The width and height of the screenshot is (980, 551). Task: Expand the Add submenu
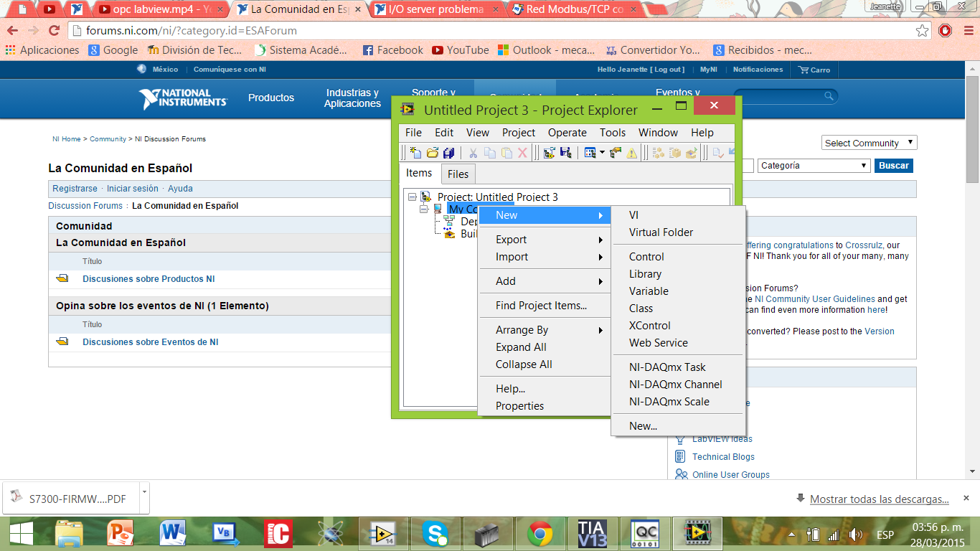[545, 281]
